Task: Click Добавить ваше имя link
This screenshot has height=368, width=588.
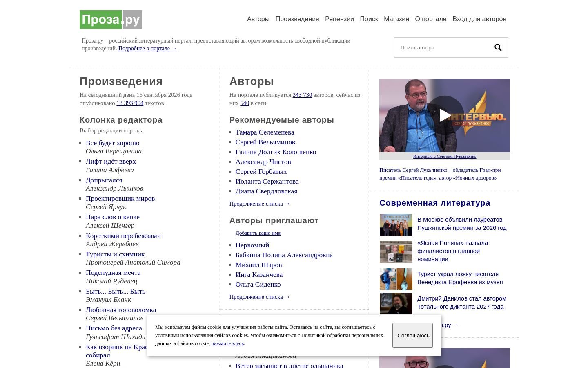Action: point(258,233)
